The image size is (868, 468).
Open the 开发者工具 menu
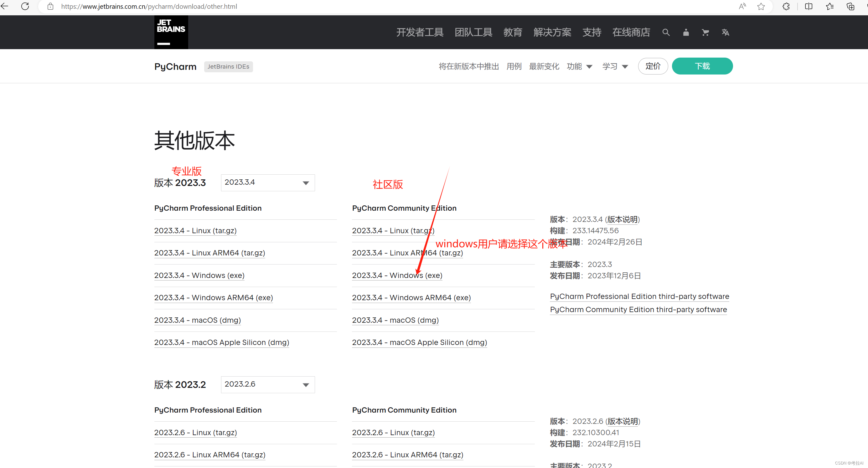click(420, 32)
